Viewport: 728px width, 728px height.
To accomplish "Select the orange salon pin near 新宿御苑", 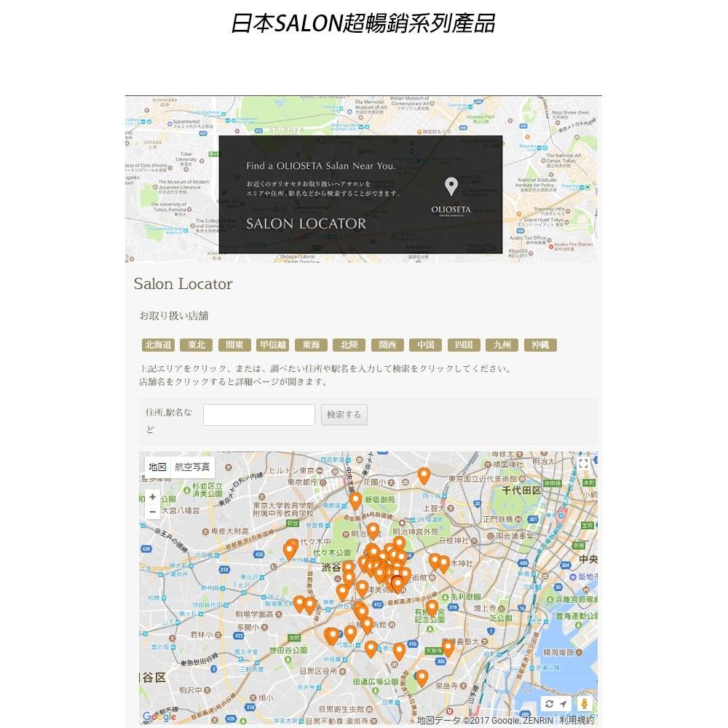I will [x=355, y=500].
